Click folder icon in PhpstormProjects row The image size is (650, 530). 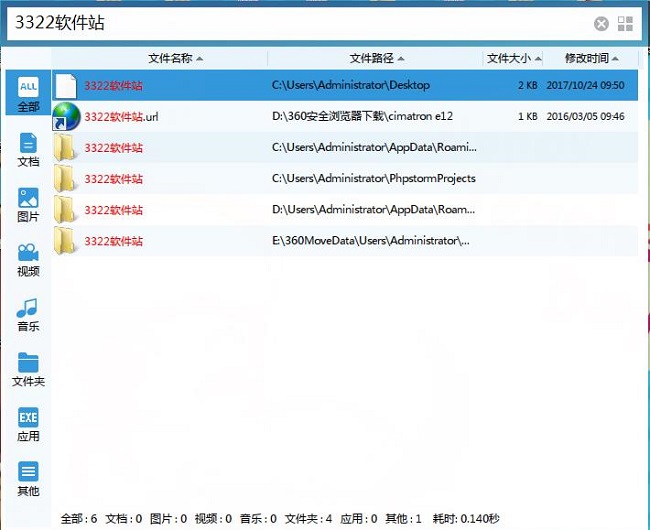(65, 179)
